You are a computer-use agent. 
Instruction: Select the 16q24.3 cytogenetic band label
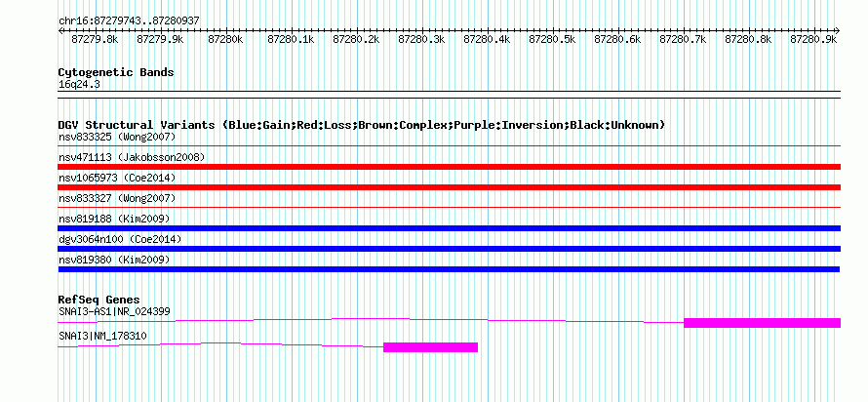tap(79, 85)
